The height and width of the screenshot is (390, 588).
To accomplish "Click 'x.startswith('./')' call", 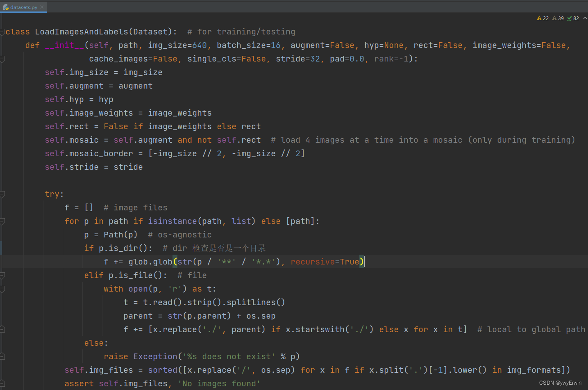I will coord(330,330).
